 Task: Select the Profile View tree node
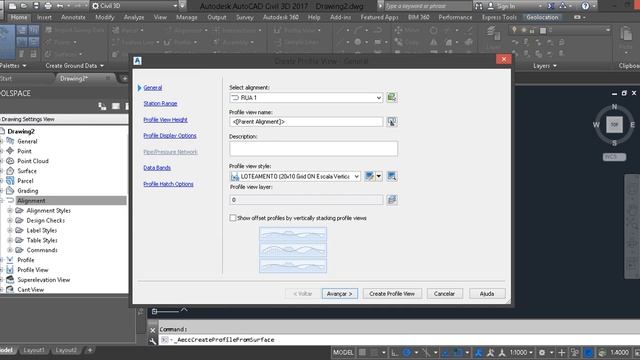click(x=33, y=270)
